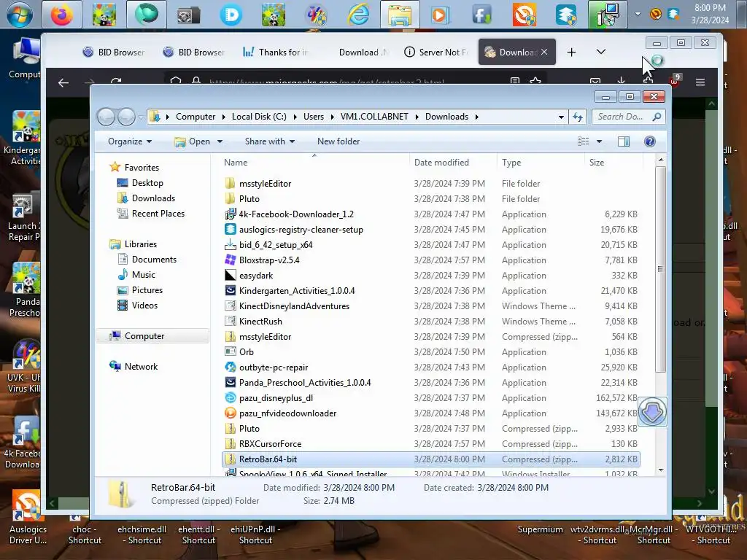Open a new browser tab
The height and width of the screenshot is (560, 747).
(572, 52)
